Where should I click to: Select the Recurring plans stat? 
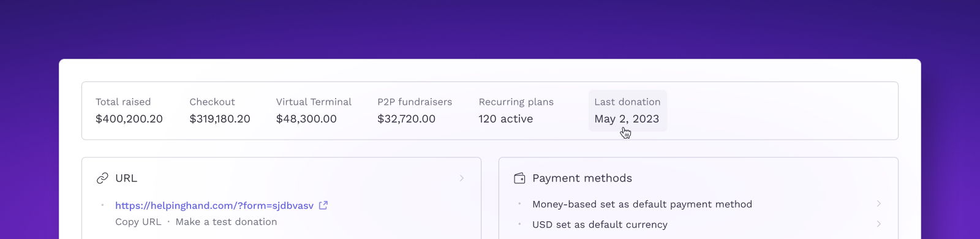[516, 110]
